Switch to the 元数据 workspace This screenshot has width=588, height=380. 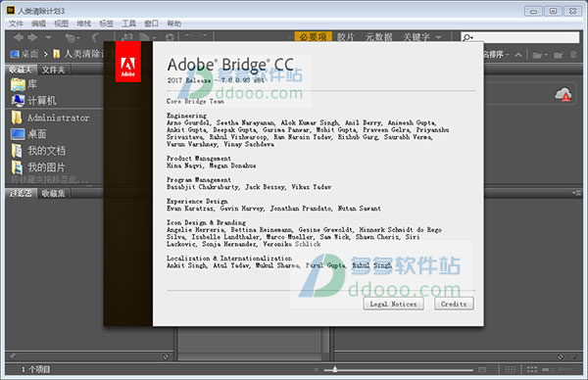click(x=378, y=37)
